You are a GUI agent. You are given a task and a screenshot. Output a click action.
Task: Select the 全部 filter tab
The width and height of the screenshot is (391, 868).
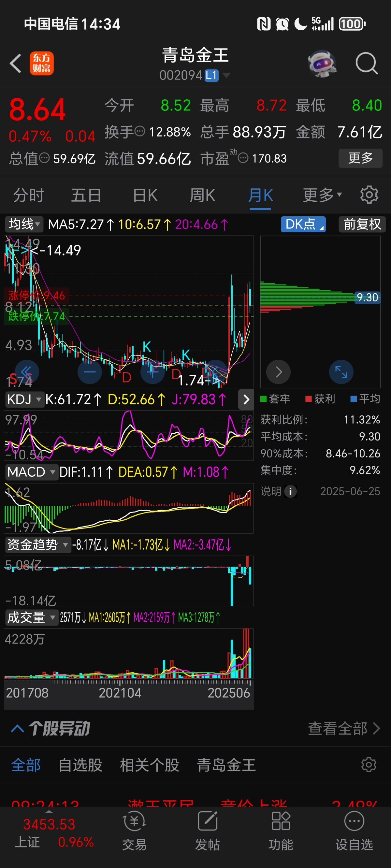[26, 765]
